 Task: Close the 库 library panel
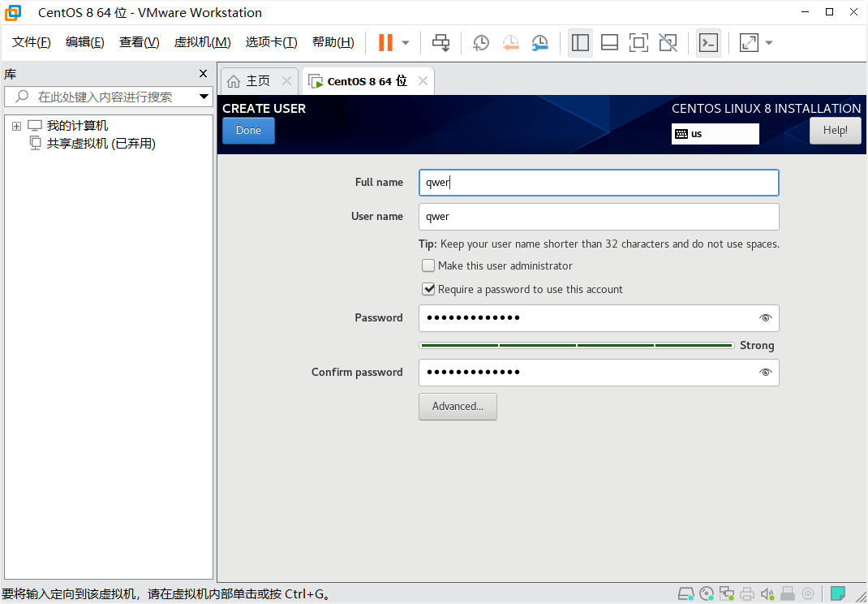coord(203,74)
